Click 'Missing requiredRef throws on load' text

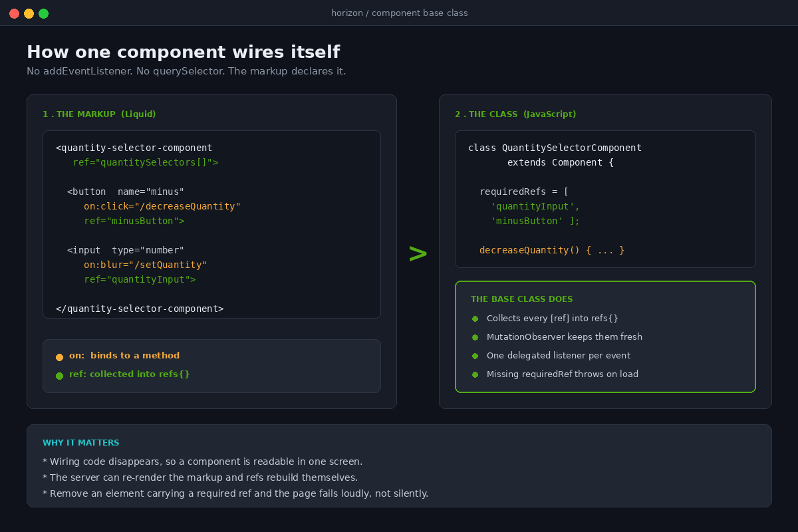(563, 374)
